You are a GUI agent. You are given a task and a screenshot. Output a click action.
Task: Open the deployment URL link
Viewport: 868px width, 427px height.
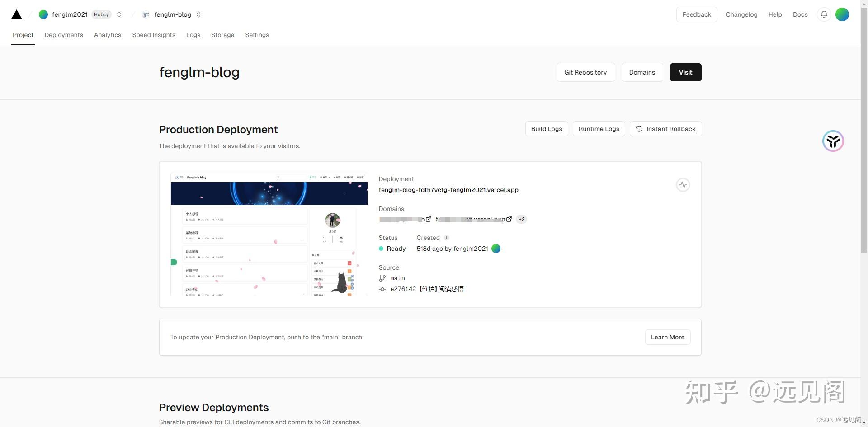tap(448, 190)
